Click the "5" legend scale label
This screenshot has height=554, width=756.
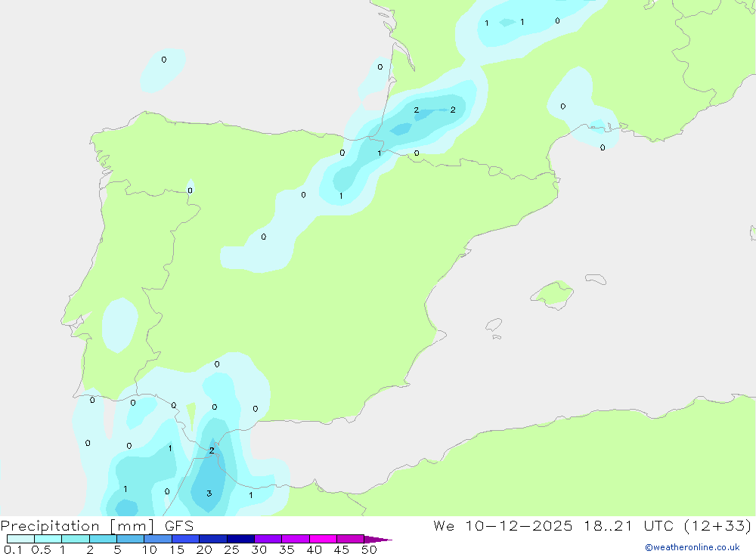(117, 549)
